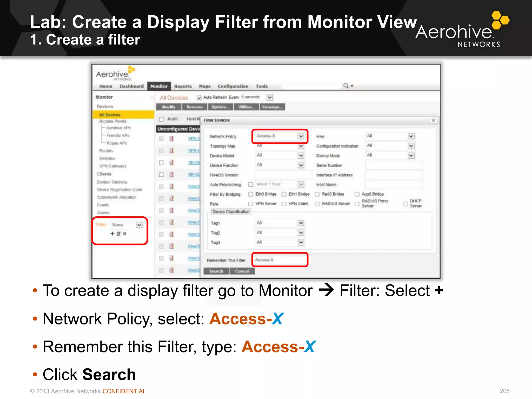Screen dimensions: 532x399
Task: Toggle the Audit column header checkbox
Action: (161, 119)
